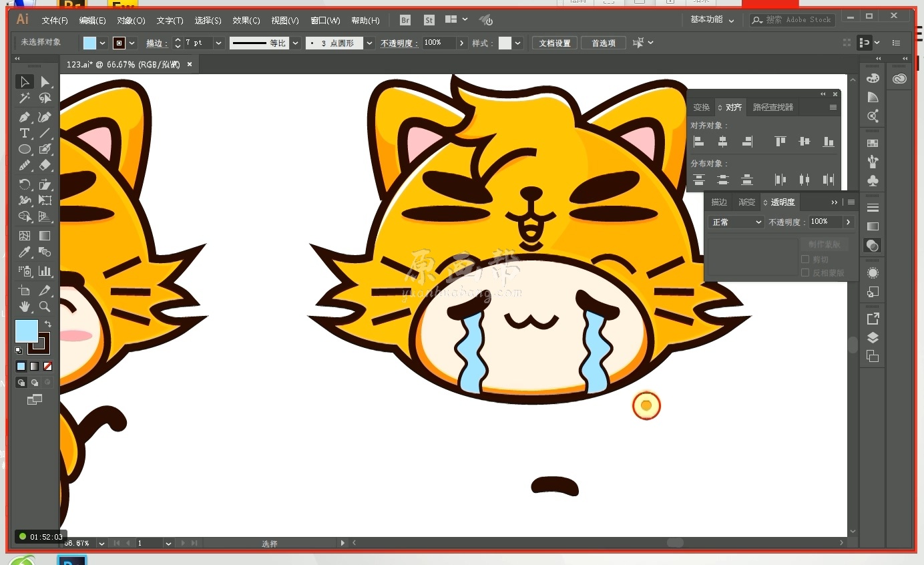
Task: Open the stroke color dropdown in control bar
Action: pos(132,43)
